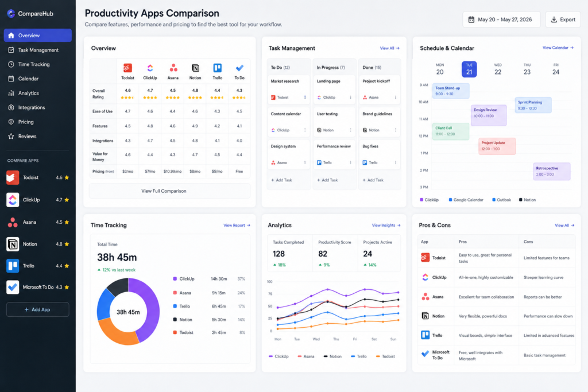588x392 pixels.
Task: Click Notion logo in Overview table header
Action: coord(195,68)
